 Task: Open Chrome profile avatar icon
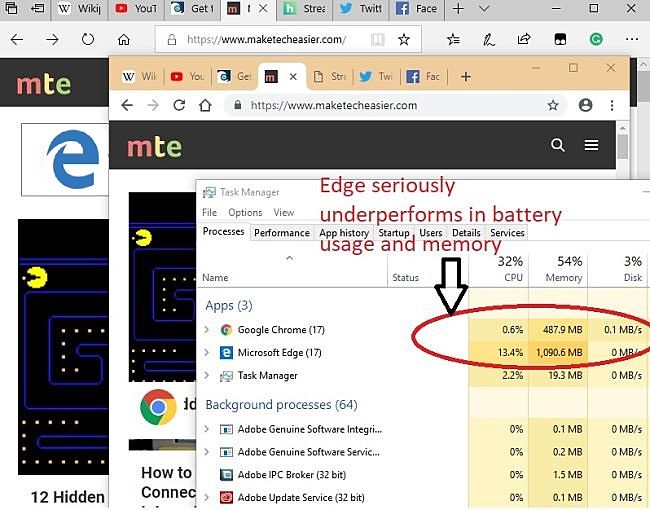585,105
